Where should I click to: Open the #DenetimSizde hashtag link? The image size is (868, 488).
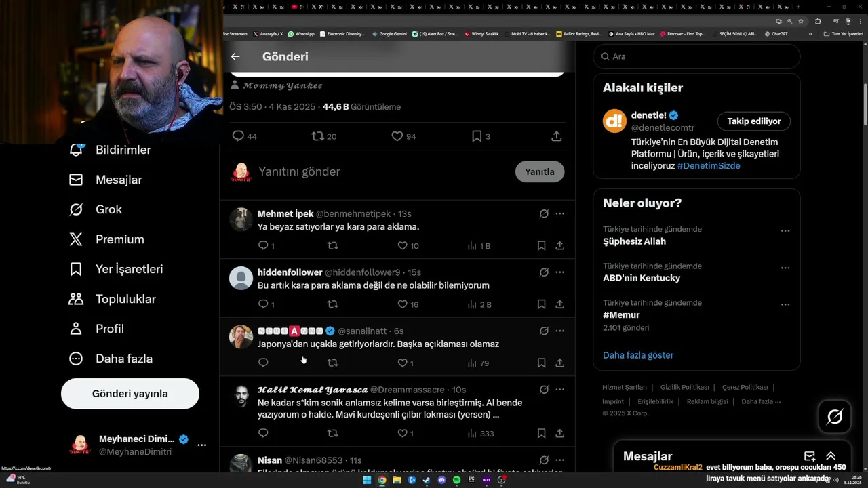point(709,166)
